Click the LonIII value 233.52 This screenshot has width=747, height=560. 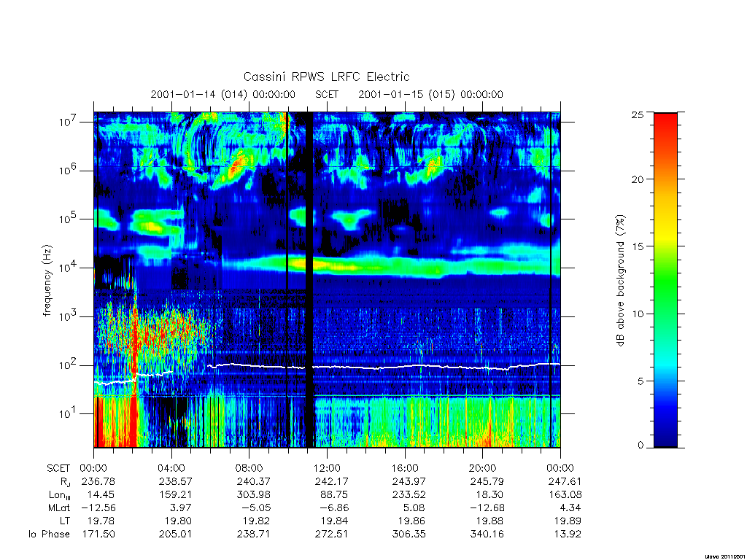409,495
